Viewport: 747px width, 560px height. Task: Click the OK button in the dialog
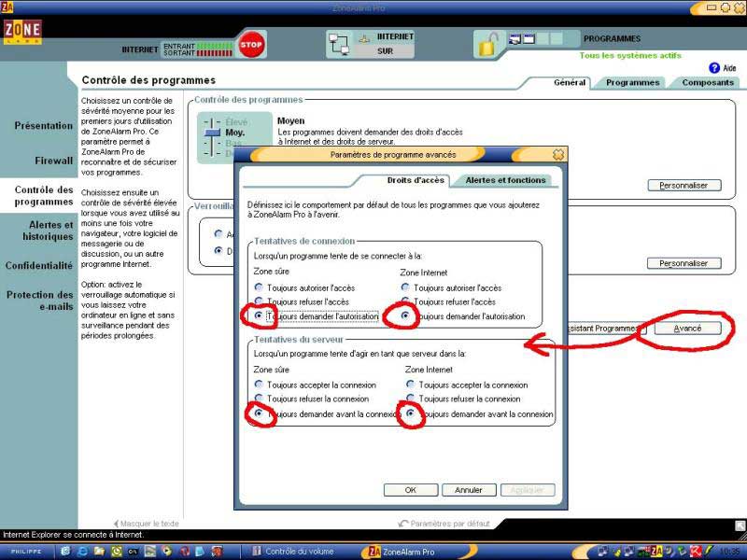[409, 490]
